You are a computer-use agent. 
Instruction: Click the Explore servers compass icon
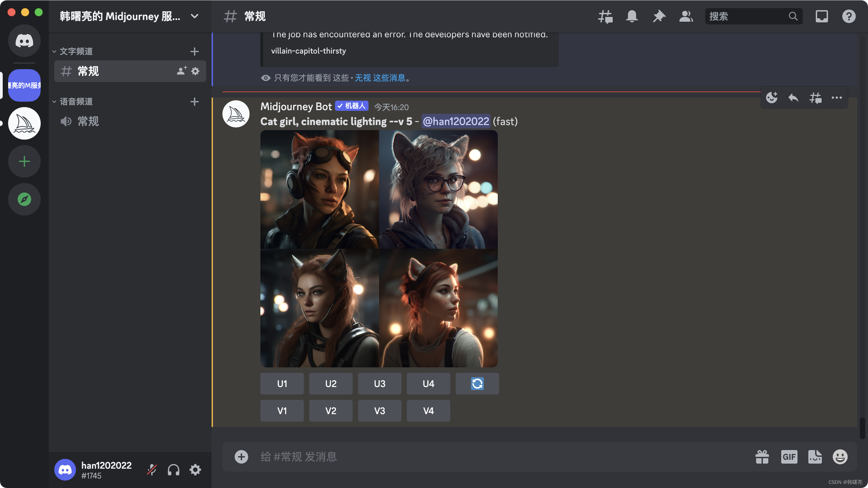pyautogui.click(x=24, y=199)
